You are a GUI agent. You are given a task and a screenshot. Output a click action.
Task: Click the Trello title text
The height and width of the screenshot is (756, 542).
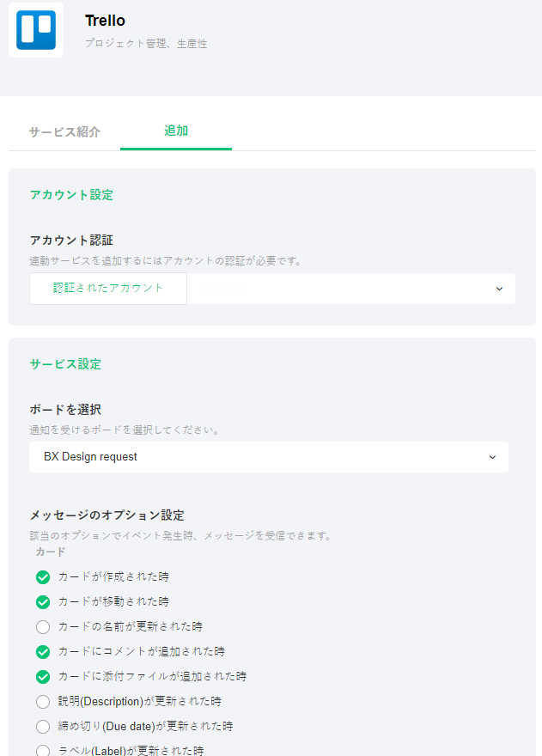tap(105, 21)
